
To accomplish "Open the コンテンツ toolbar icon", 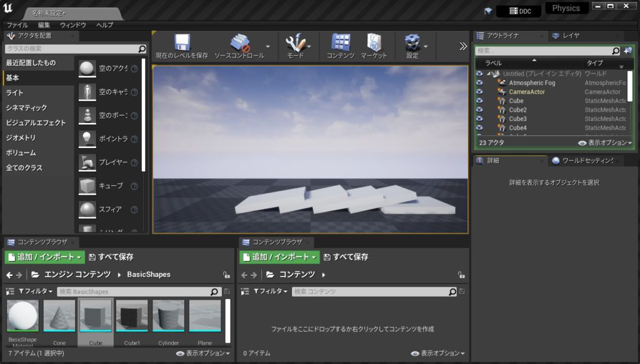I will click(341, 42).
